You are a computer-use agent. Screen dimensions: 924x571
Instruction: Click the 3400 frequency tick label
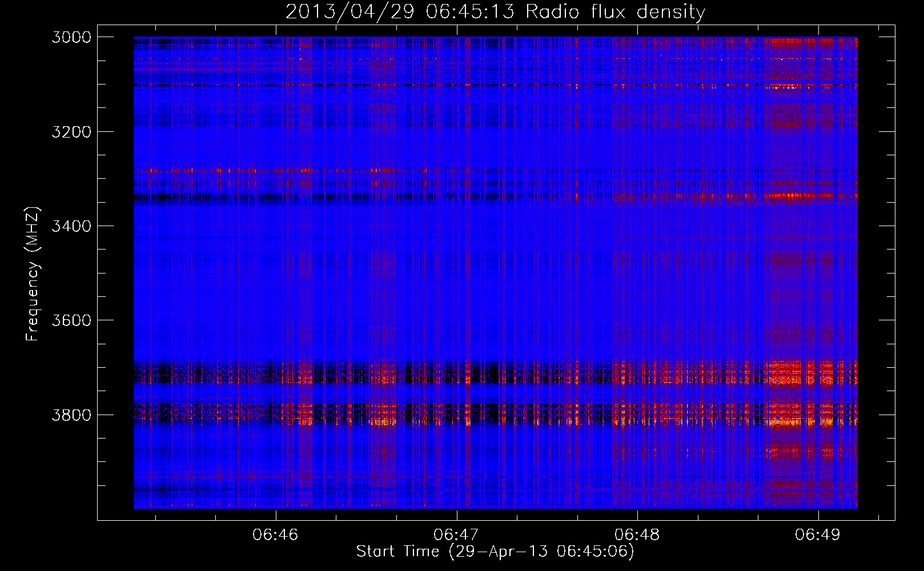(x=71, y=226)
